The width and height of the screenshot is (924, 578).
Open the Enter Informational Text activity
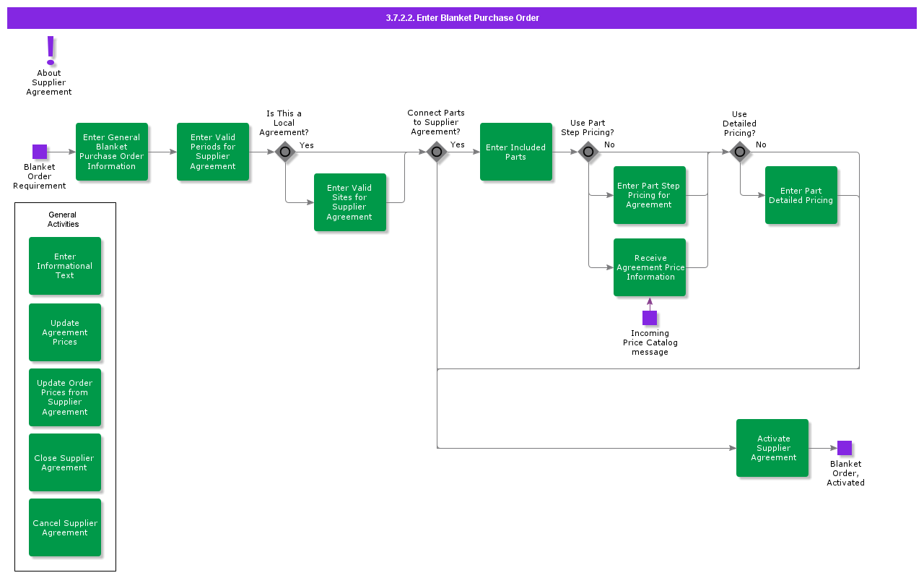pyautogui.click(x=65, y=266)
